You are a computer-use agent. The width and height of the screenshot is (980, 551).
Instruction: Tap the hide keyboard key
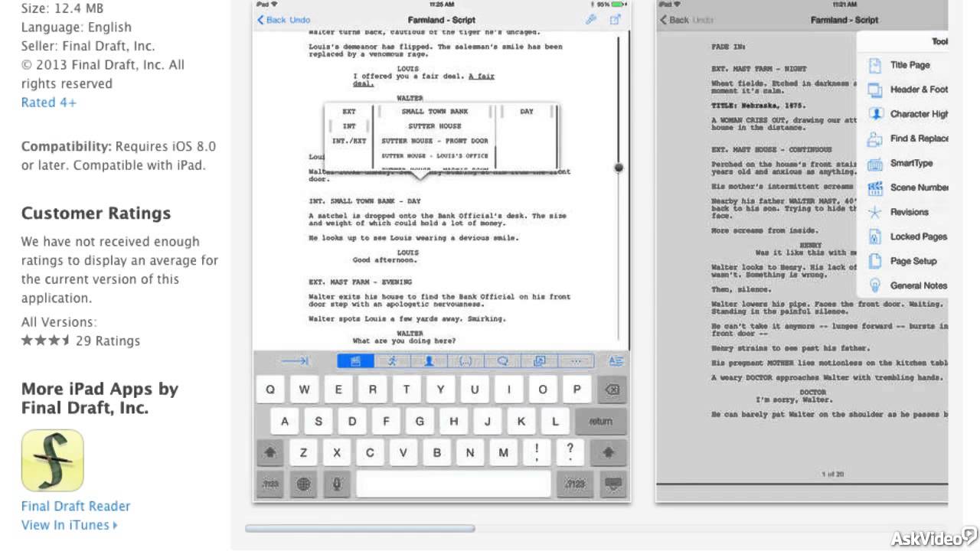click(x=612, y=484)
